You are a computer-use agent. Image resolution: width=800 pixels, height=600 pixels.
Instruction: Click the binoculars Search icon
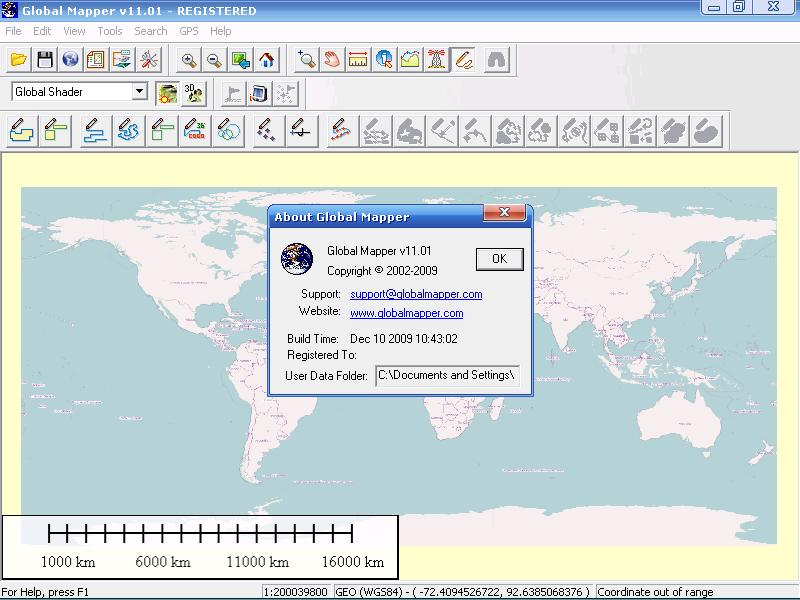(x=496, y=60)
